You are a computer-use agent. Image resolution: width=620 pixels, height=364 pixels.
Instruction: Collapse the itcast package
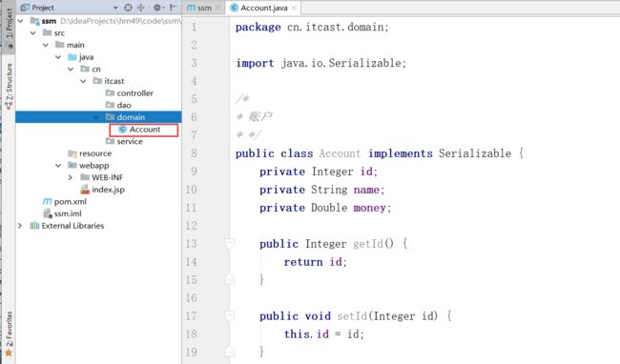point(83,81)
